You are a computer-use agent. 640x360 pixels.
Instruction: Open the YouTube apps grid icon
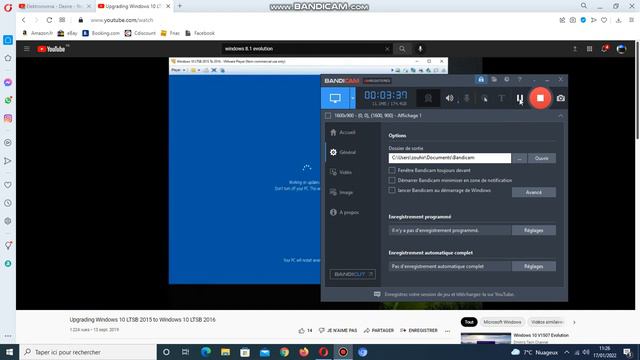click(589, 49)
